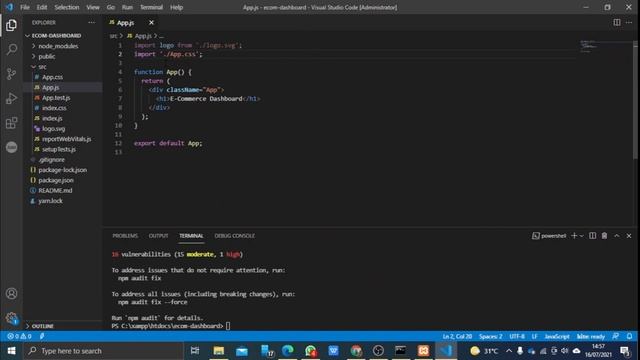Viewport: 640px width, 360px height.
Task: Open the Selection menu
Action: pos(67,7)
